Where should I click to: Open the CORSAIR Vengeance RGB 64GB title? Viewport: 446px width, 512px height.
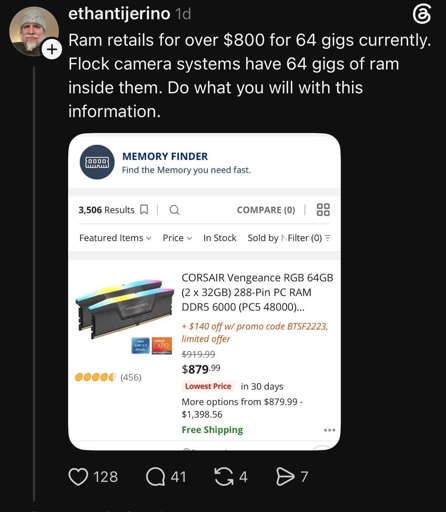tap(257, 292)
